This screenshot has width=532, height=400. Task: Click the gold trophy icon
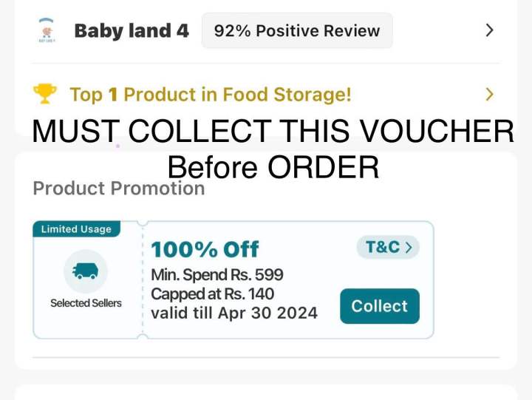45,95
